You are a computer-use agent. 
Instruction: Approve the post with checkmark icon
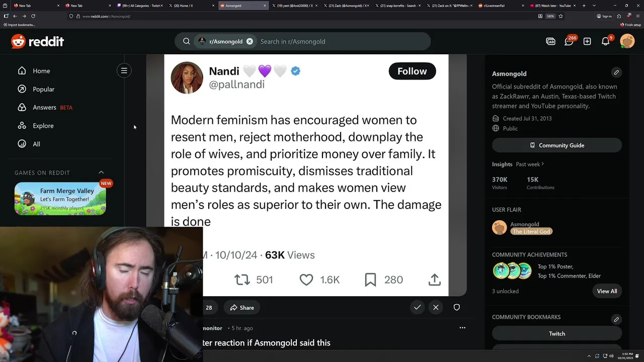[417, 307]
